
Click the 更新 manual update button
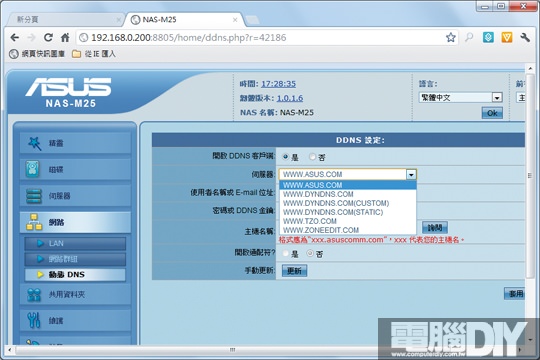click(x=294, y=271)
